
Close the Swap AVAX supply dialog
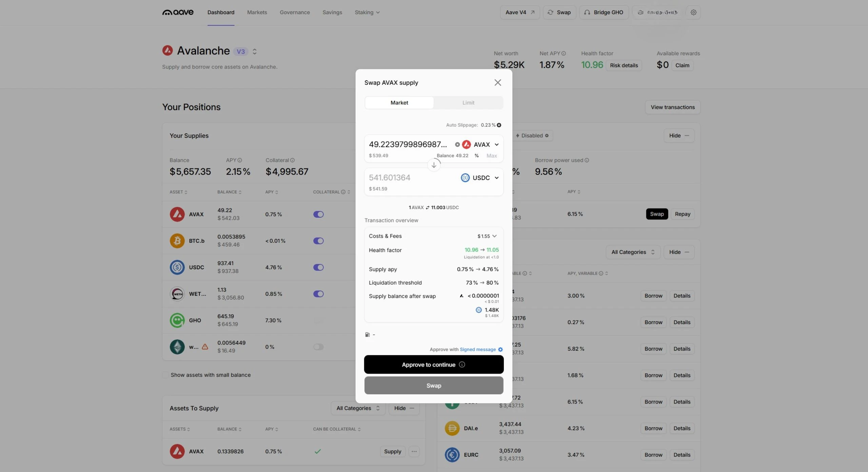497,82
